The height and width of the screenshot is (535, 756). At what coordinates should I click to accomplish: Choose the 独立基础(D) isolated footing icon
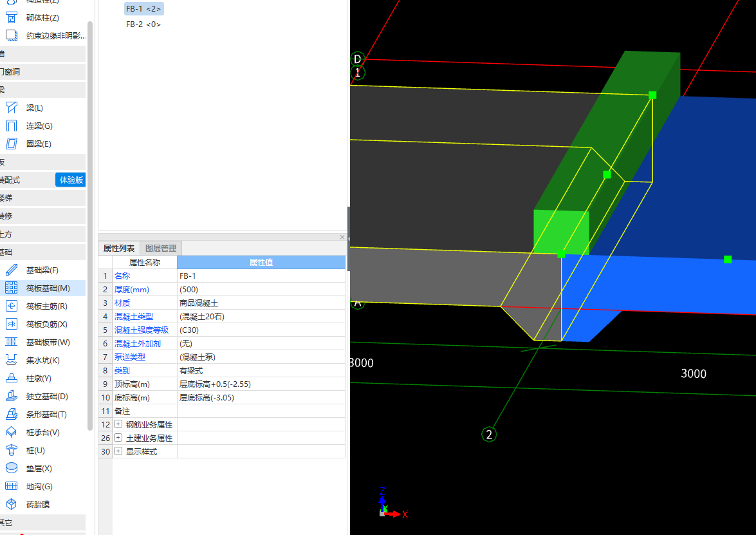[12, 396]
